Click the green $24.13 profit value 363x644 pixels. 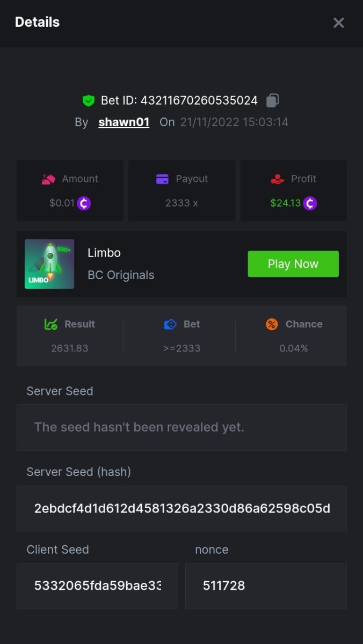(286, 203)
